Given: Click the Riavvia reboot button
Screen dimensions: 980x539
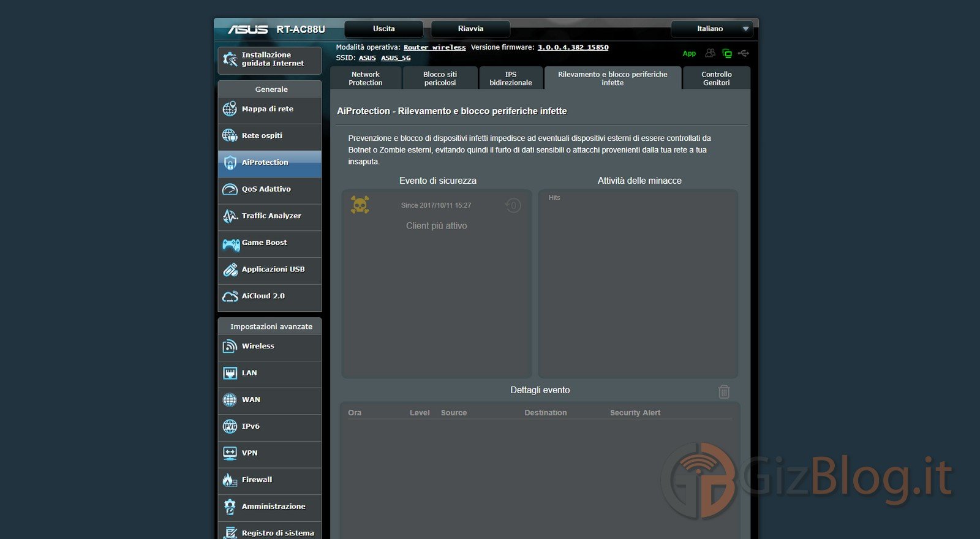Looking at the screenshot, I should 470,29.
